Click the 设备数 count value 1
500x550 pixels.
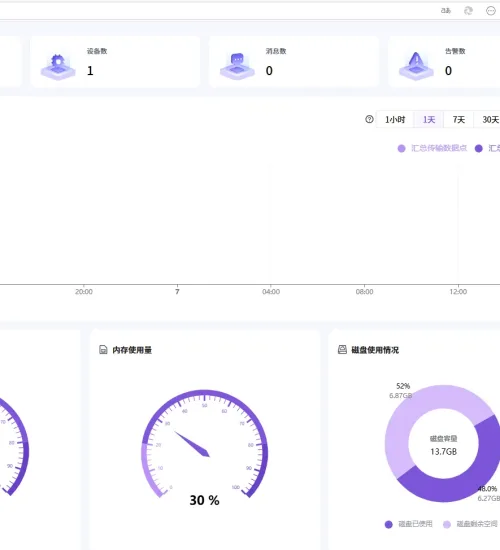[x=90, y=71]
